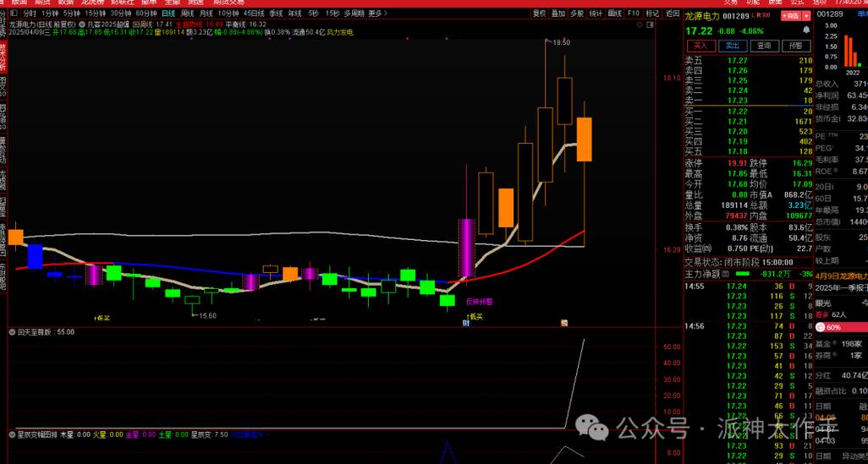Toggle 回天至尊版 indicator panel icon
868x464 pixels.
(x=12, y=332)
